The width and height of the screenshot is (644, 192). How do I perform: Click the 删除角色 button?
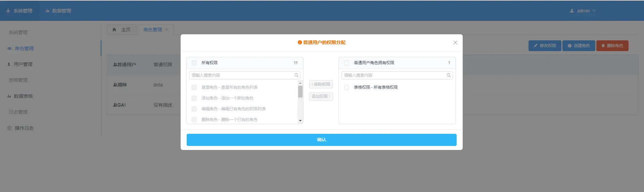pos(612,46)
